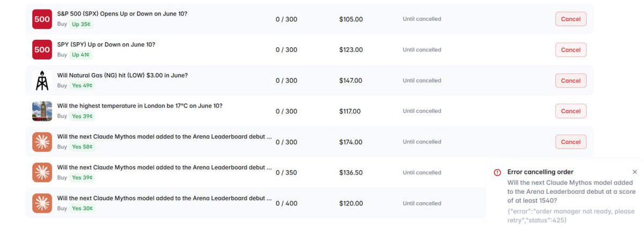Open the London temperature market thumbnail
This screenshot has height=226, width=644.
[42, 111]
